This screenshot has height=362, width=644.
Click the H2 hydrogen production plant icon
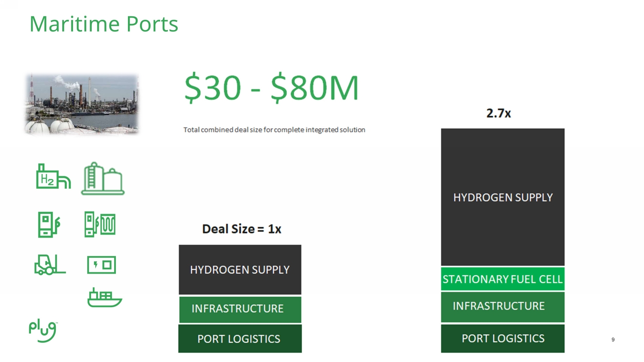point(54,176)
